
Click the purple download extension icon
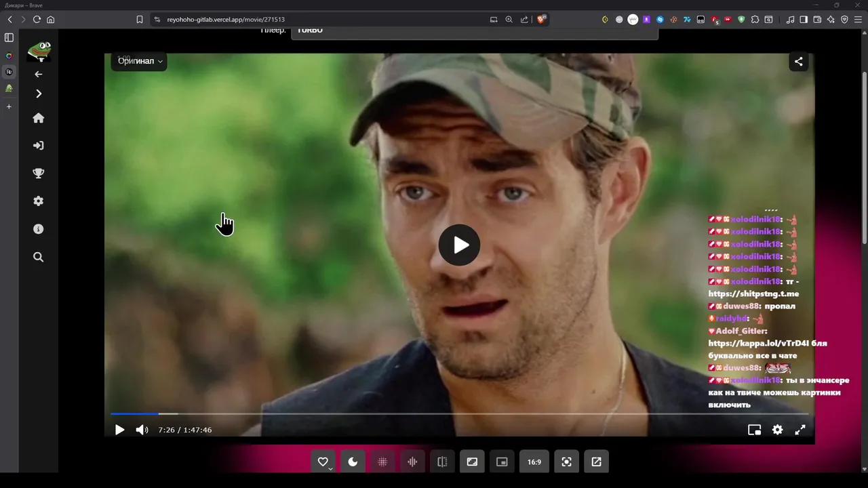pyautogui.click(x=646, y=20)
